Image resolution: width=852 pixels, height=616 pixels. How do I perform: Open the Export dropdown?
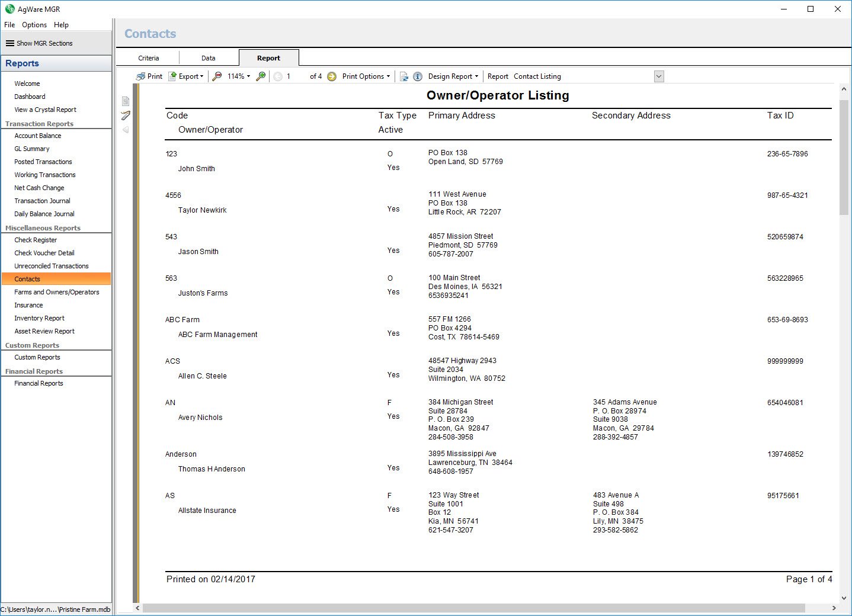point(186,76)
